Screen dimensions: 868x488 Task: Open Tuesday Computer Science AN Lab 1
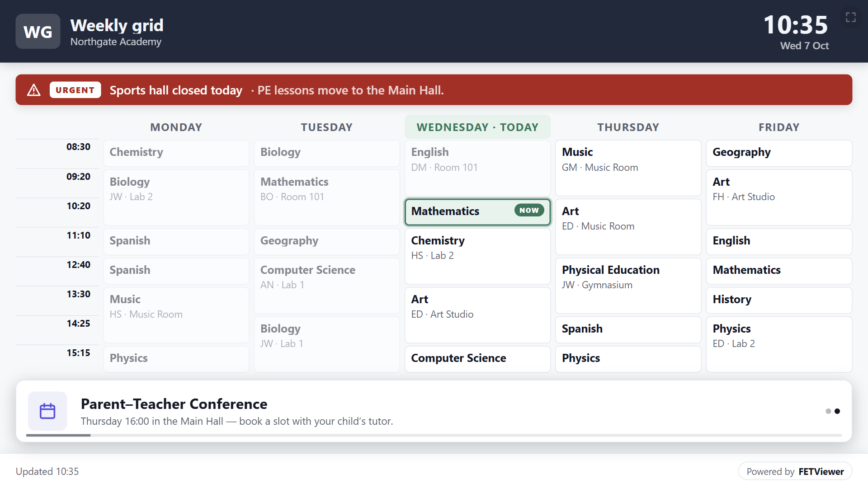327,286
